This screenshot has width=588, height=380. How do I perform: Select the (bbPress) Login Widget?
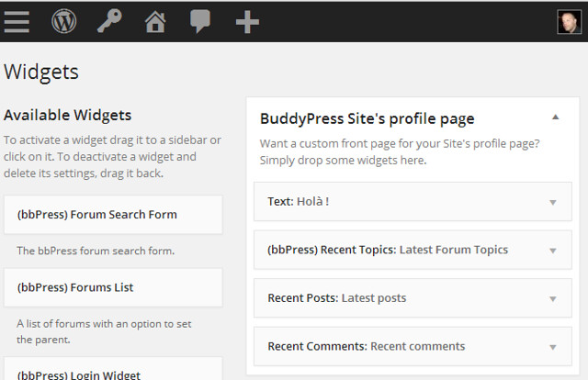[x=113, y=368]
